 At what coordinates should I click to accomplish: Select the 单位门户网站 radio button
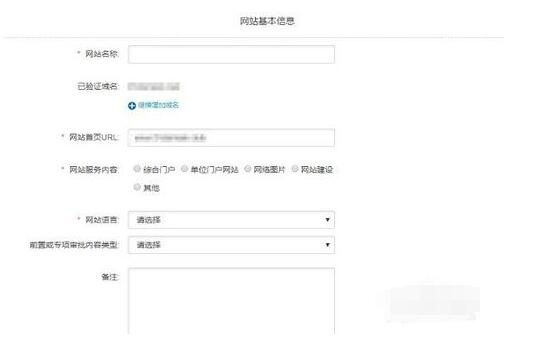coord(185,169)
